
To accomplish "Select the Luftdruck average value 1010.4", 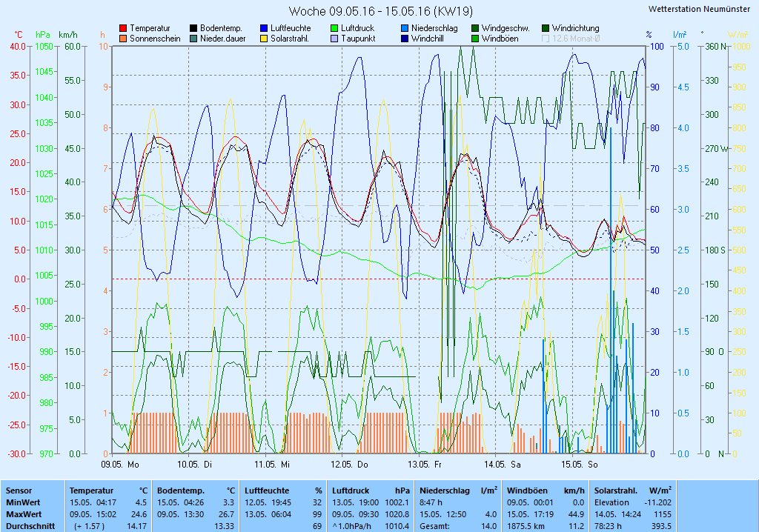I will (x=397, y=526).
